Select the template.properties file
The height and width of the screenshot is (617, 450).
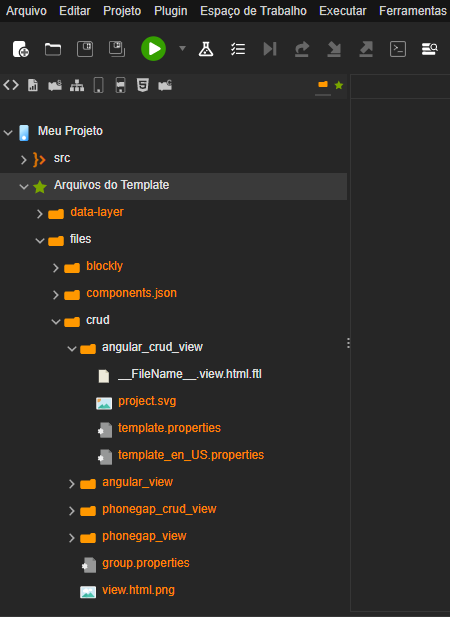169,428
